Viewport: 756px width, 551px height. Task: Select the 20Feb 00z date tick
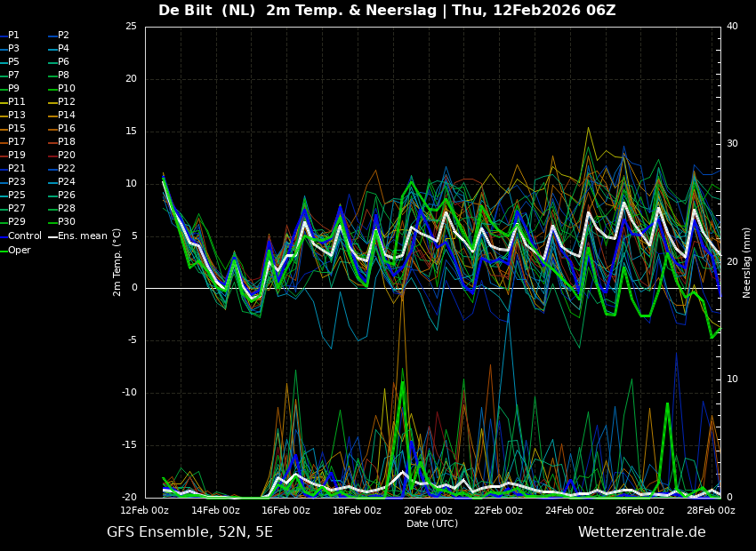pyautogui.click(x=428, y=510)
